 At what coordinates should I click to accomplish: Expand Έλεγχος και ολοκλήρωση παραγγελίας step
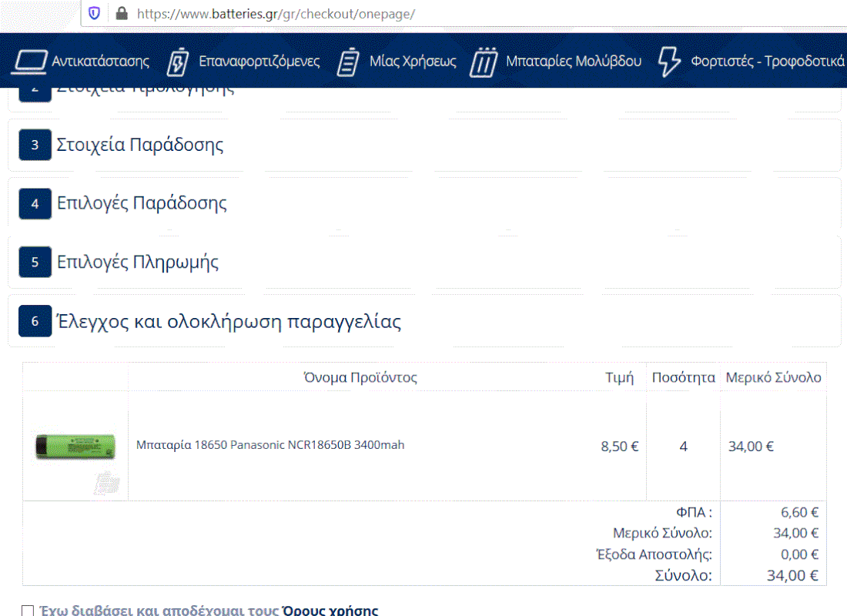[229, 321]
